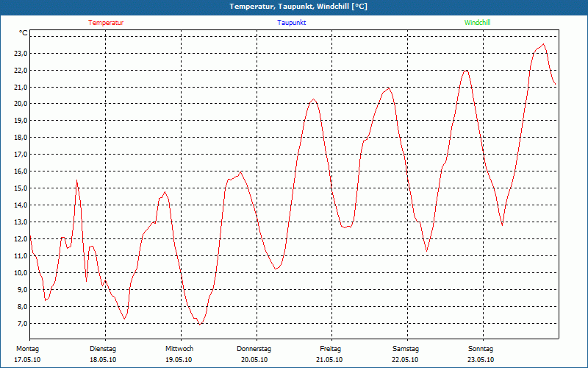Select the 18,0 axis value
This screenshot has height=368, width=588.
coord(21,138)
